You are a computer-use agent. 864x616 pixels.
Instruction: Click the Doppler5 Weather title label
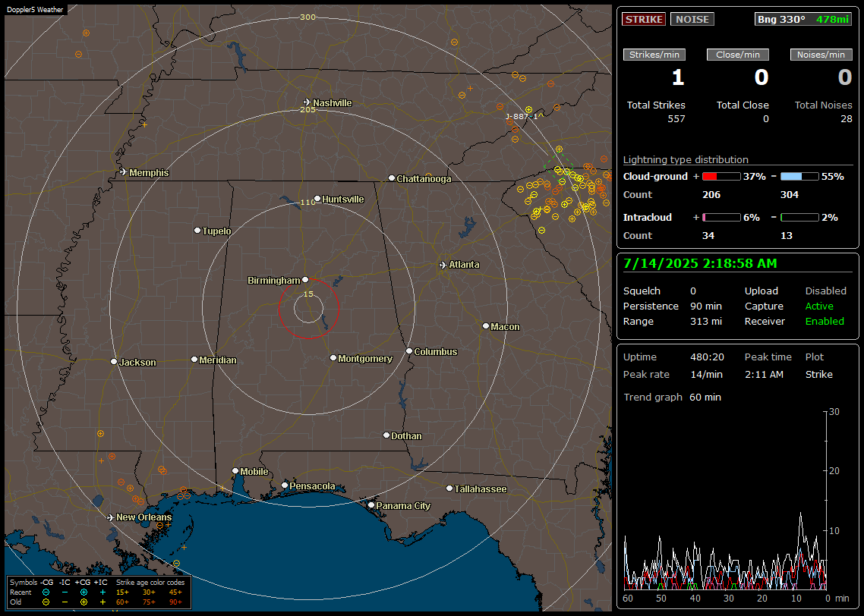point(35,10)
